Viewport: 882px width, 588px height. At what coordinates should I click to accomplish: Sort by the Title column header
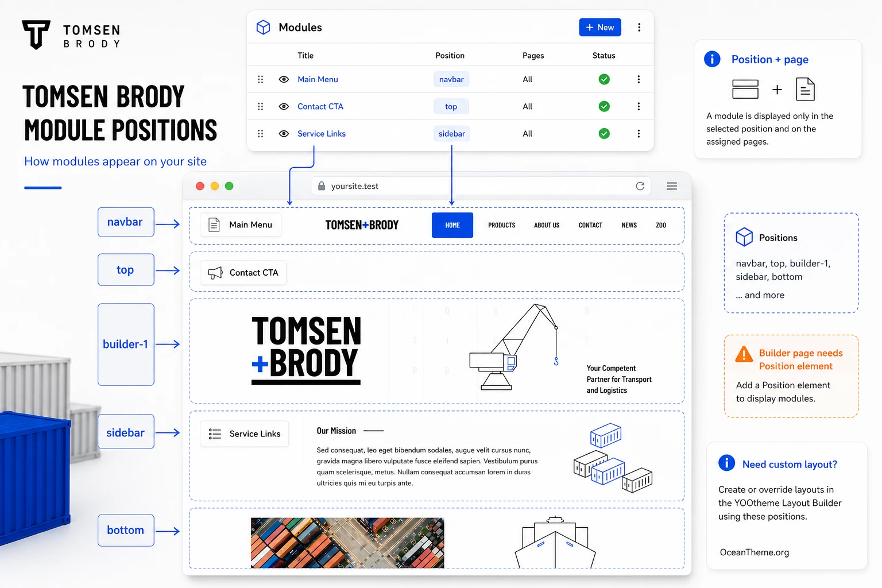coord(305,55)
